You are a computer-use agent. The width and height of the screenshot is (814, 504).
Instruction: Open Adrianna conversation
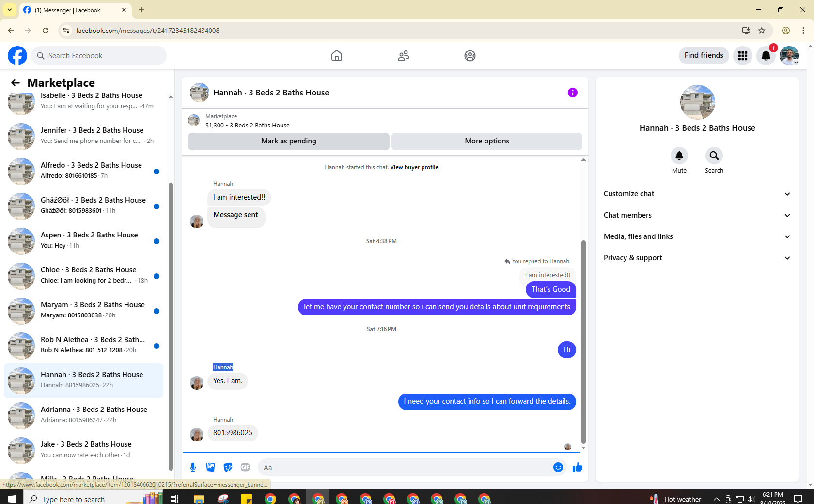point(83,415)
